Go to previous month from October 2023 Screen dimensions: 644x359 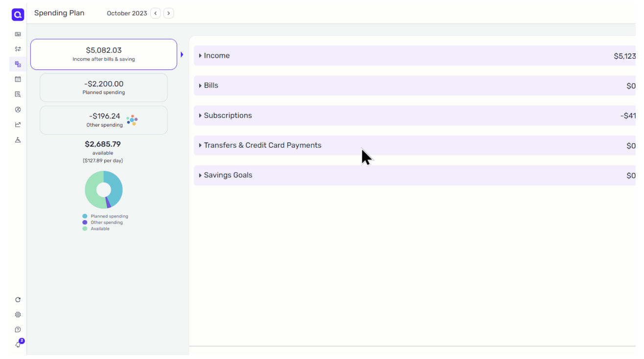[156, 13]
